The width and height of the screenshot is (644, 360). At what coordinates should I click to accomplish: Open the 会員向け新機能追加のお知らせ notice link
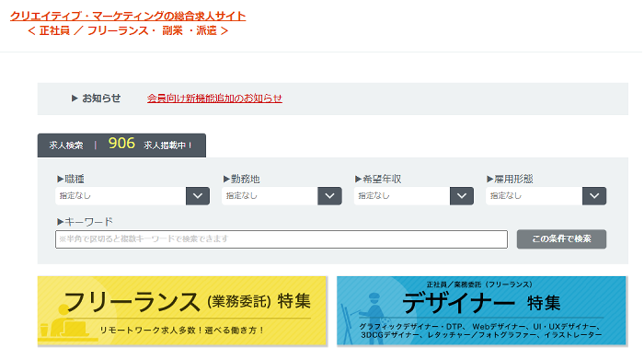click(214, 99)
